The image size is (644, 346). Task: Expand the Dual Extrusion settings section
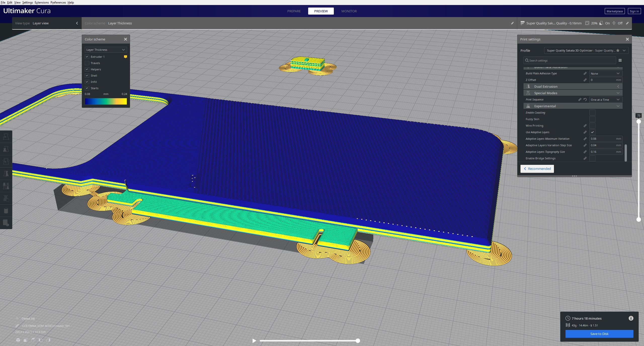573,86
